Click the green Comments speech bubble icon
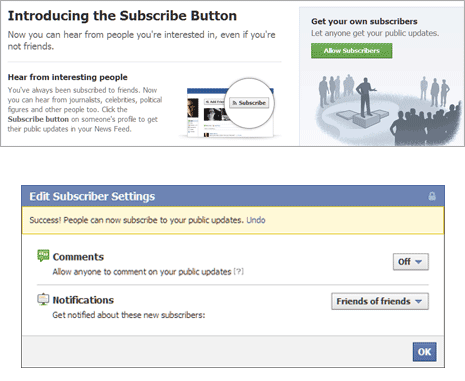The image size is (465, 381). (43, 256)
